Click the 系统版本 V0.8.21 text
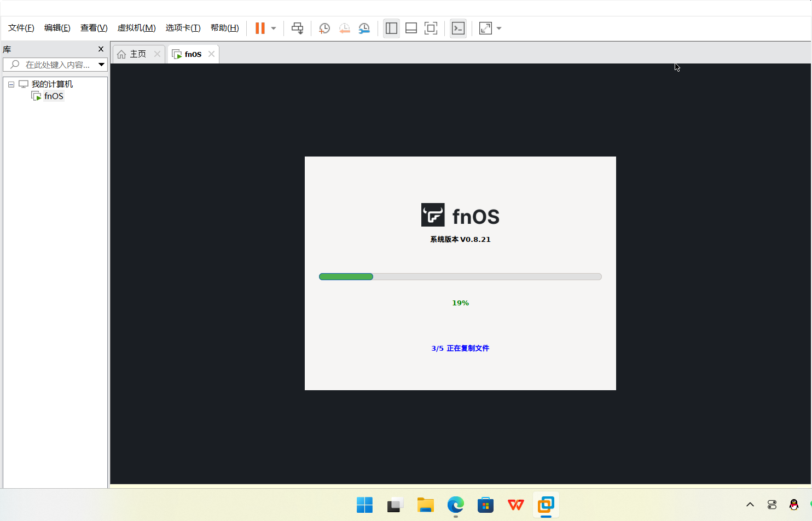The image size is (812, 521). [x=460, y=240]
